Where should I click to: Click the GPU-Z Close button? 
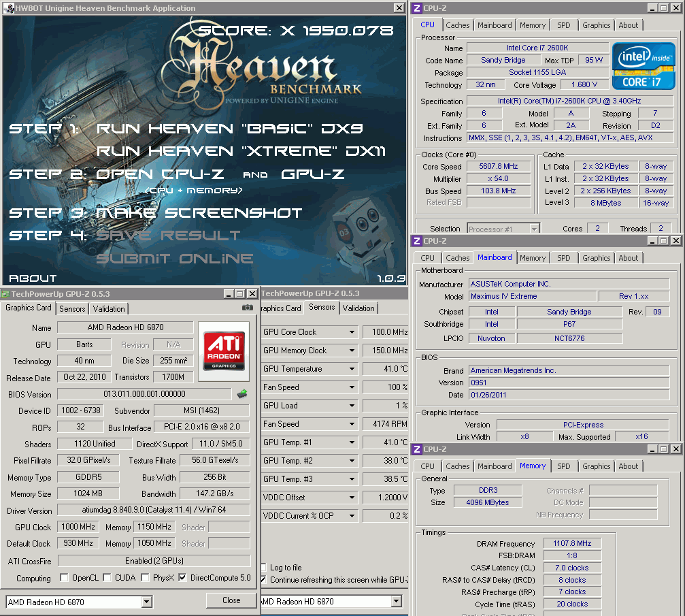[x=231, y=600]
